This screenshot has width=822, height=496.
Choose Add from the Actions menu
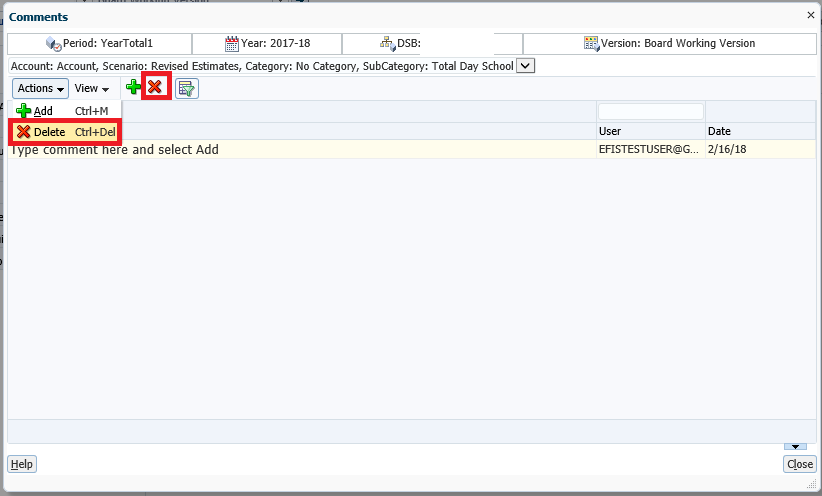tap(43, 111)
